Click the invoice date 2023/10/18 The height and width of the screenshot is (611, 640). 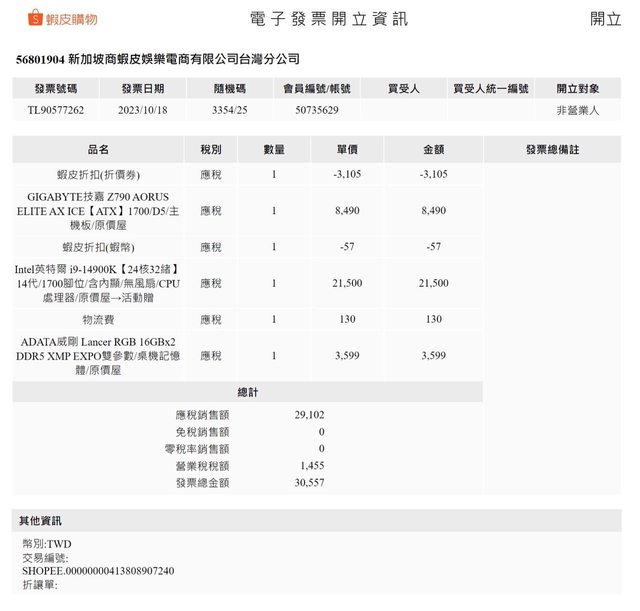point(142,110)
